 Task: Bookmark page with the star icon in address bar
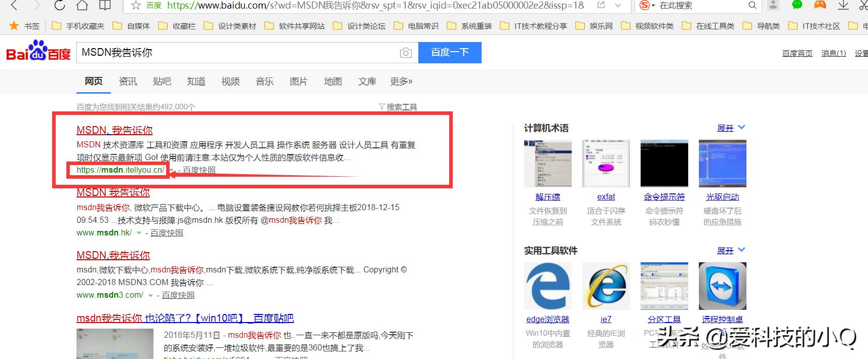(136, 6)
